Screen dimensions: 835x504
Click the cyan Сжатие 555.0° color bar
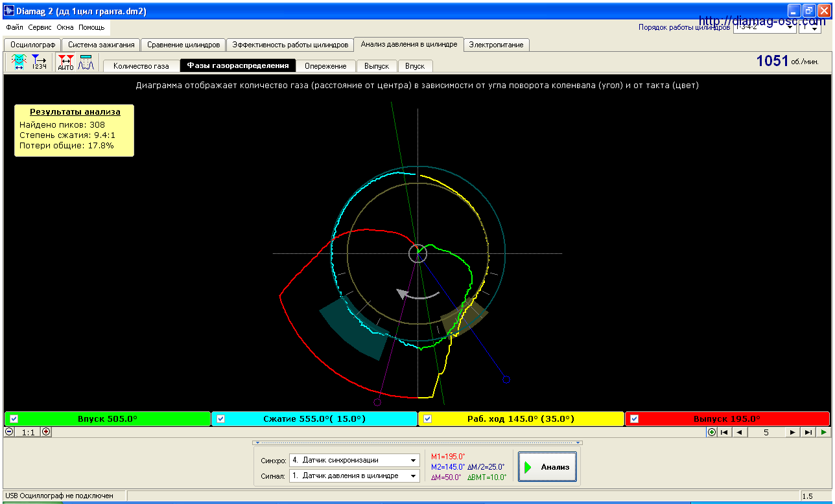click(x=314, y=419)
